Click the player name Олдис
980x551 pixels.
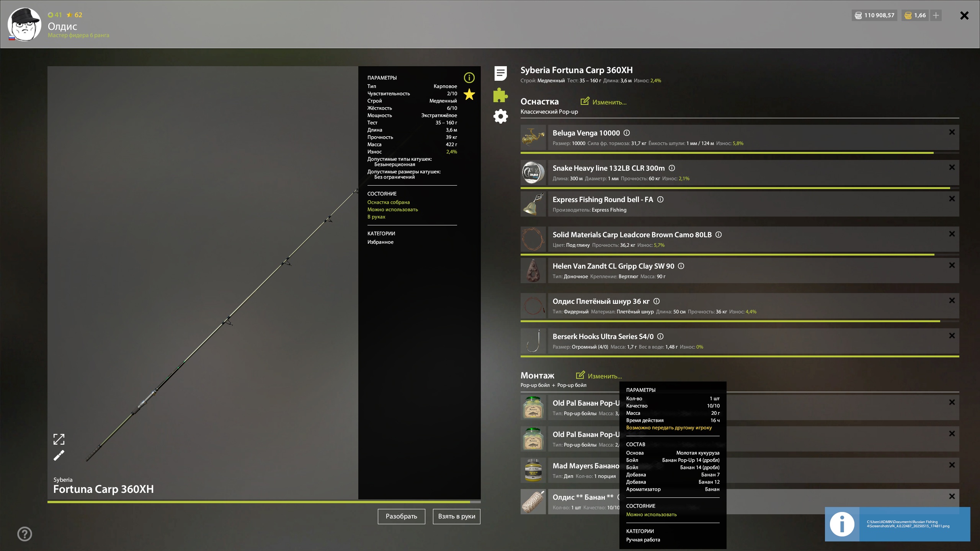click(x=62, y=26)
